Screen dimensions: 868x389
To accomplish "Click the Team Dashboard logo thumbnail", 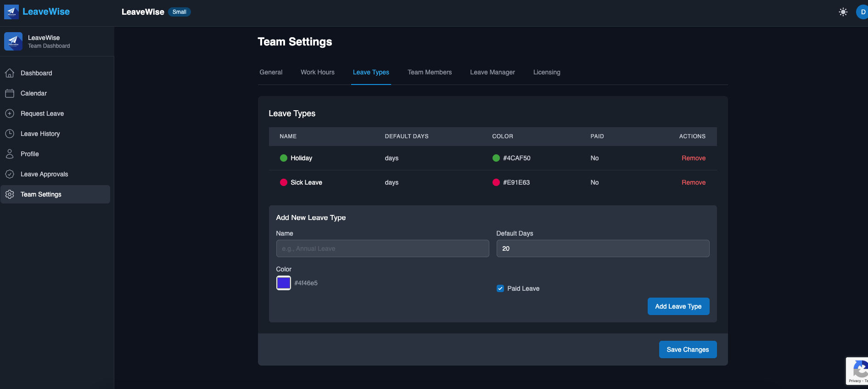I will point(13,41).
